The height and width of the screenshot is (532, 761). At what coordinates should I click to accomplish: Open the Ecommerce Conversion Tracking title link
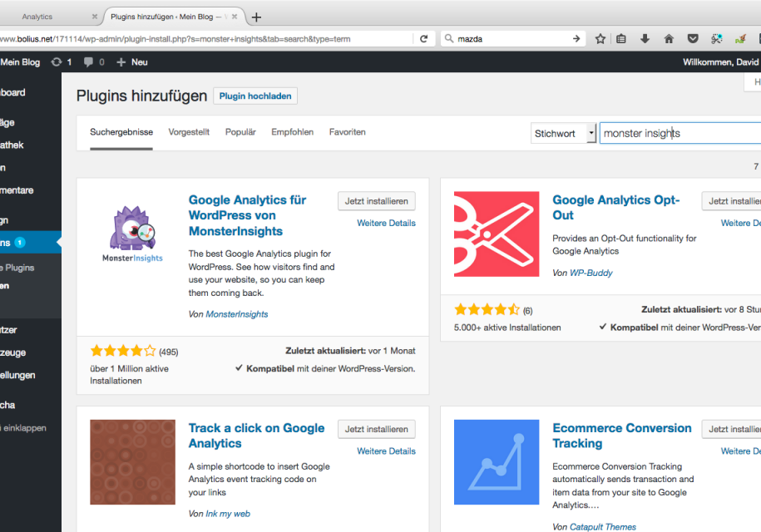pyautogui.click(x=622, y=436)
